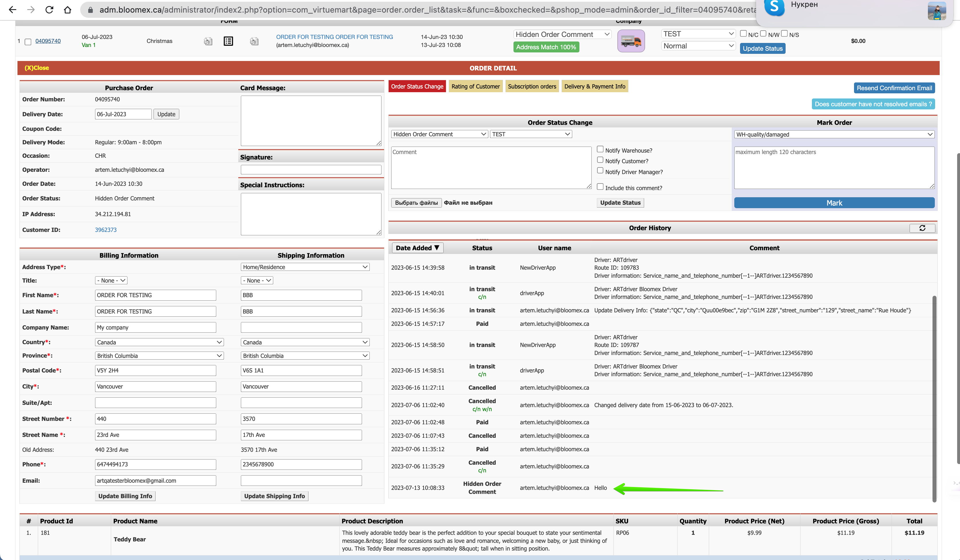Click the address bar lock icon
Screen dimensions: 960x560
click(90, 10)
